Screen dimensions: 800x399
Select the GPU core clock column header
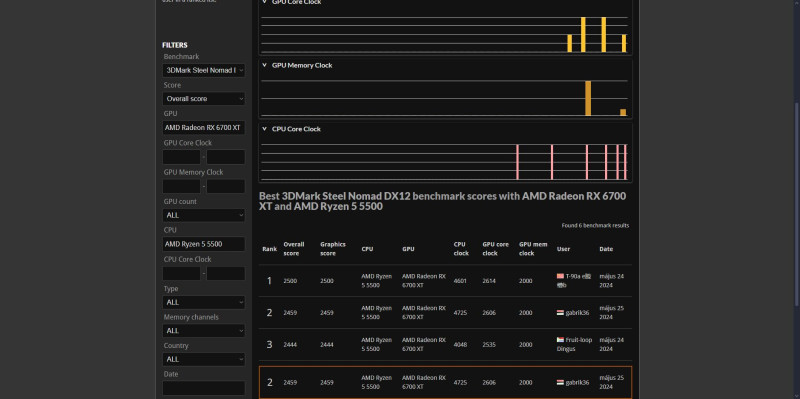pos(495,248)
